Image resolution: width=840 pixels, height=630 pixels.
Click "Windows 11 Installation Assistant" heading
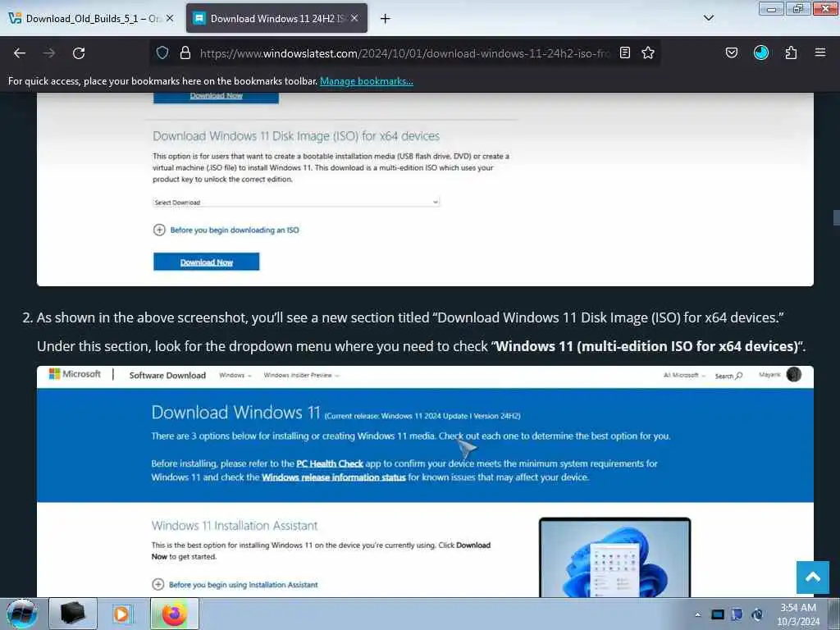point(235,526)
